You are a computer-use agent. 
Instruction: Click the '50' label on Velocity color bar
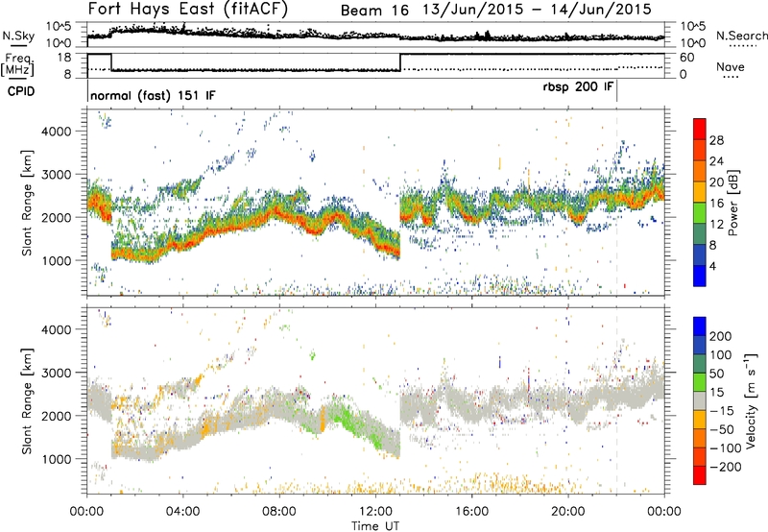716,374
